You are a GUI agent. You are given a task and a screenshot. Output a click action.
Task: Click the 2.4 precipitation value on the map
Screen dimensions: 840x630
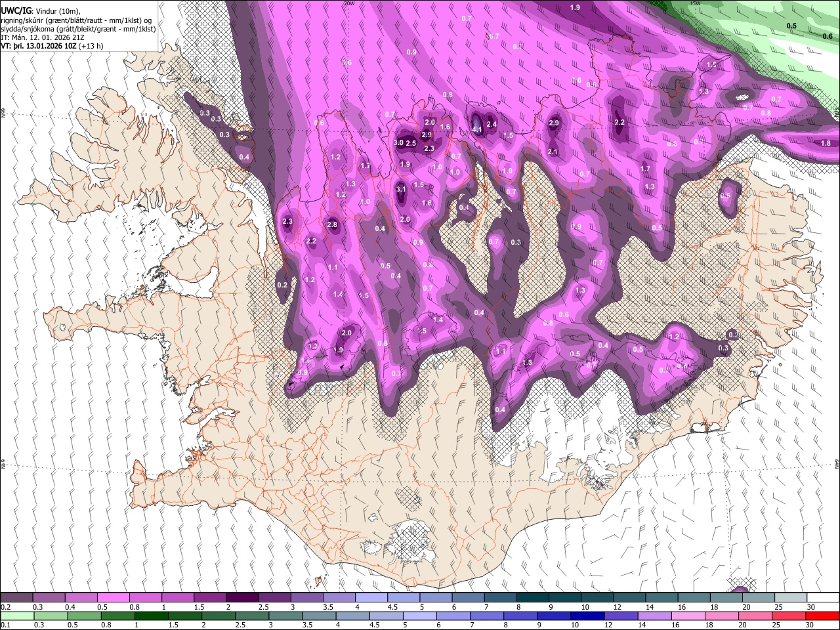point(492,124)
